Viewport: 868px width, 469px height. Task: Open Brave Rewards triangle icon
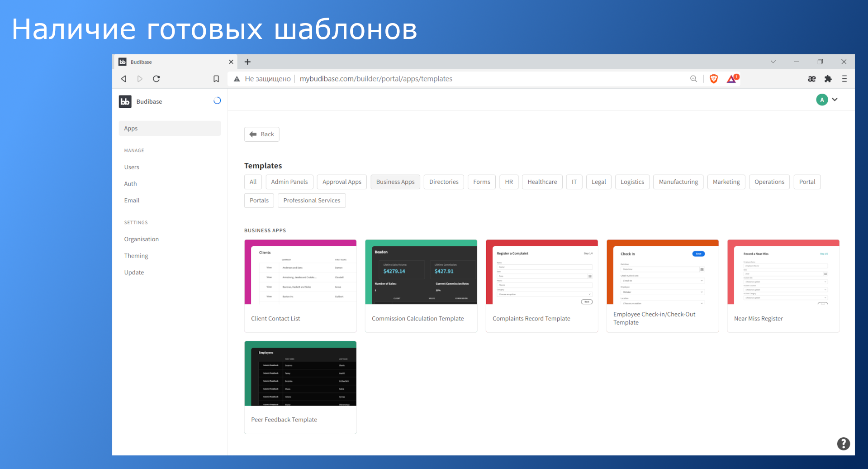[732, 79]
